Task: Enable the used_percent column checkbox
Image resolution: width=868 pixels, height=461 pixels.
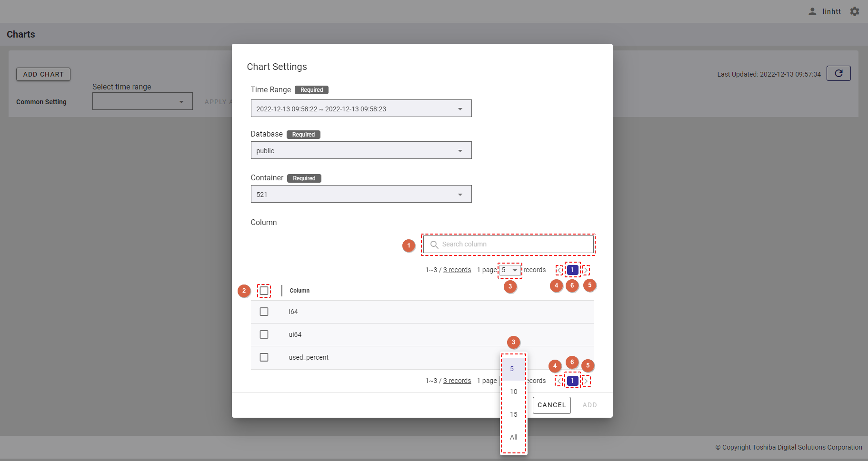Action: [x=264, y=357]
